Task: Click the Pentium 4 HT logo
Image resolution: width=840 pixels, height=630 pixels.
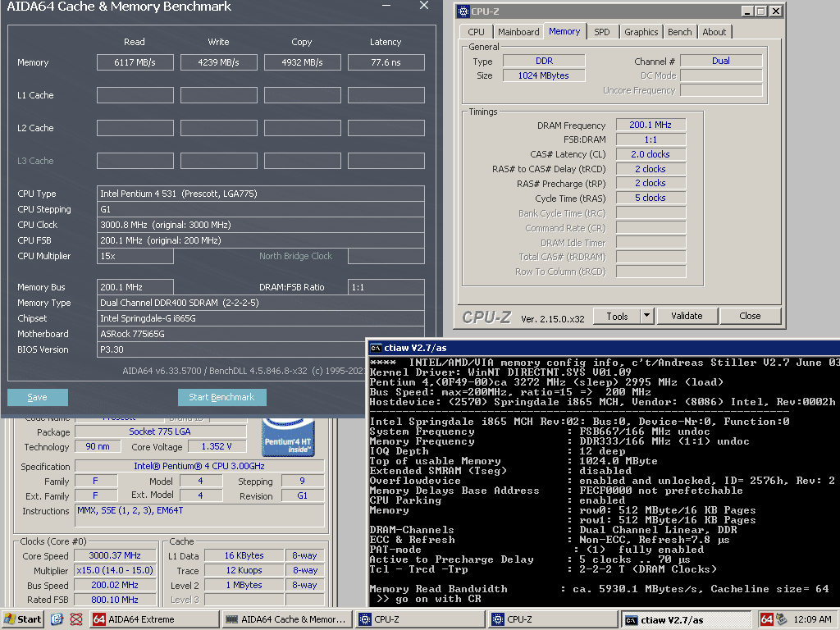Action: 287,436
